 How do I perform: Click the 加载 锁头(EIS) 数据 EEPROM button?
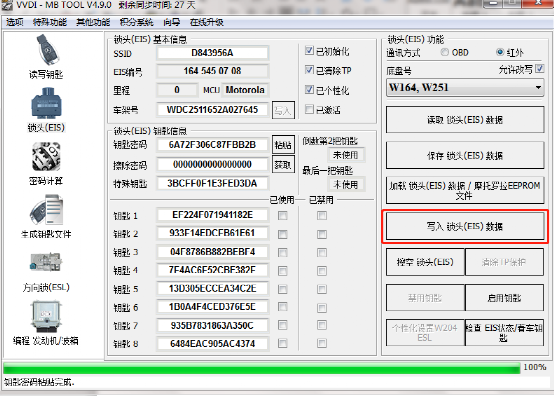[x=465, y=190]
